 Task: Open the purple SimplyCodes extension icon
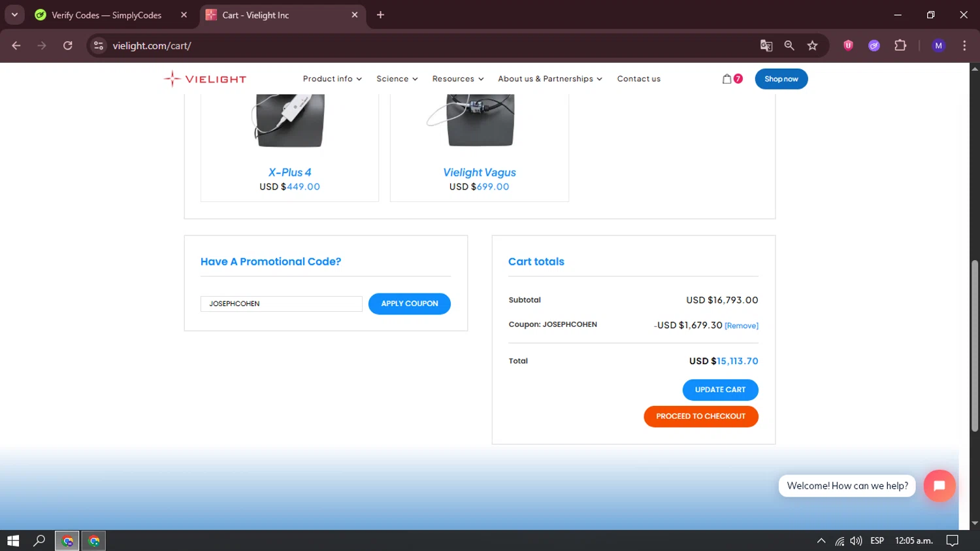[874, 46]
